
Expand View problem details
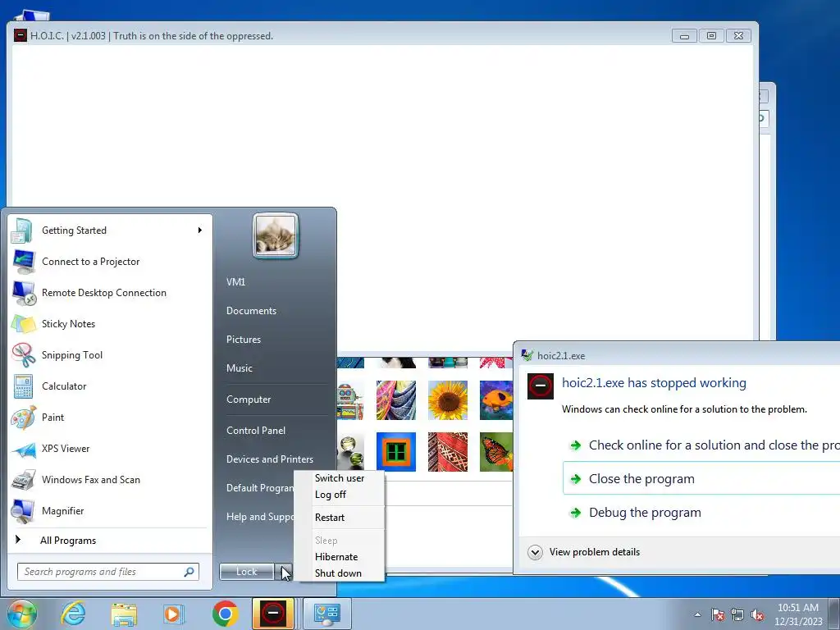584,552
